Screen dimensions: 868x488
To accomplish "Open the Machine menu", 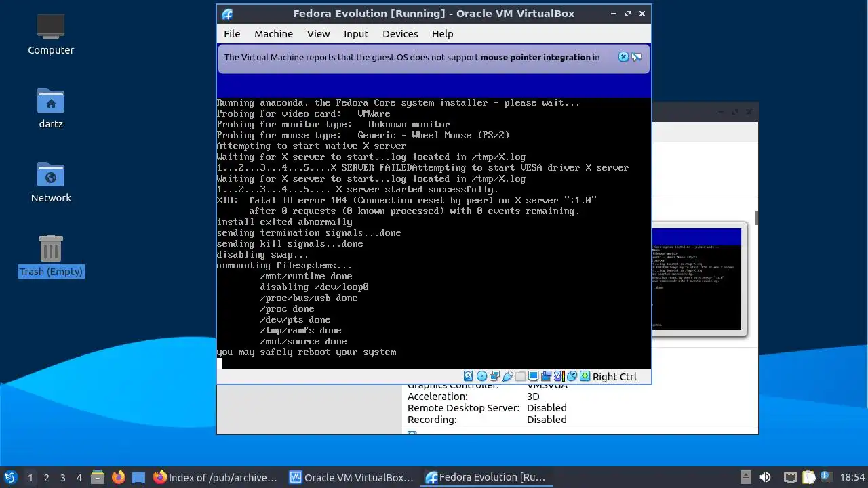I will tap(273, 34).
